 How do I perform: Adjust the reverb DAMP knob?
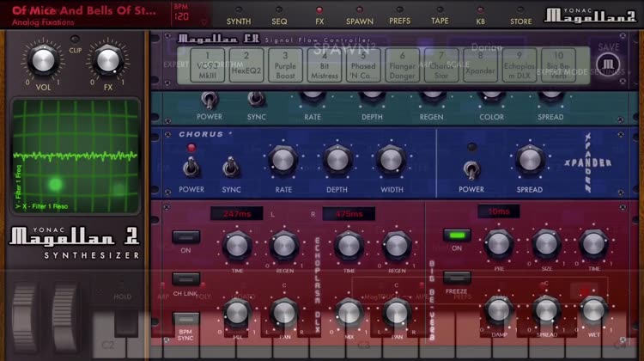click(499, 311)
